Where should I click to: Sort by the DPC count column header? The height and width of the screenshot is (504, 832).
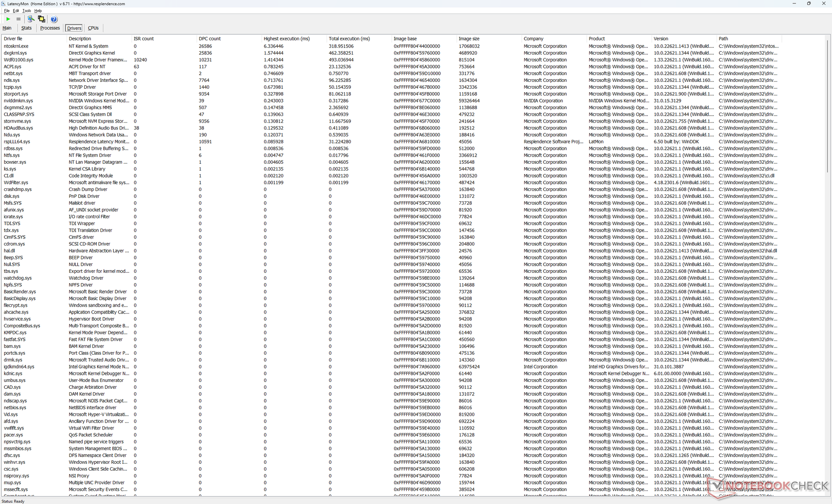(229, 39)
